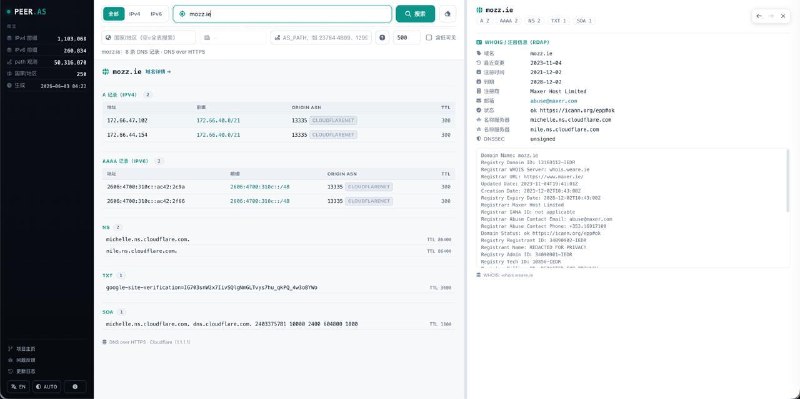Click globe icon beside the detail panel title
Viewport: 800px width, 399px height.
(479, 10)
